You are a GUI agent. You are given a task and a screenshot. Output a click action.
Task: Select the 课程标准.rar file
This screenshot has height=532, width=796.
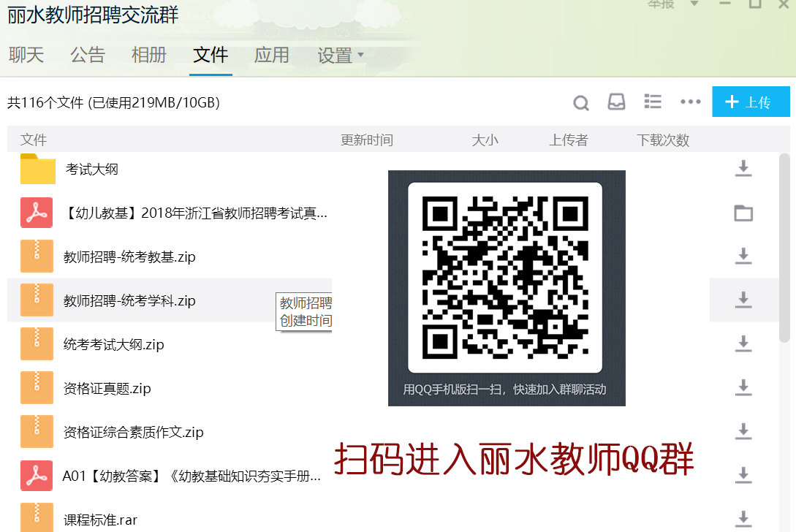(x=100, y=520)
